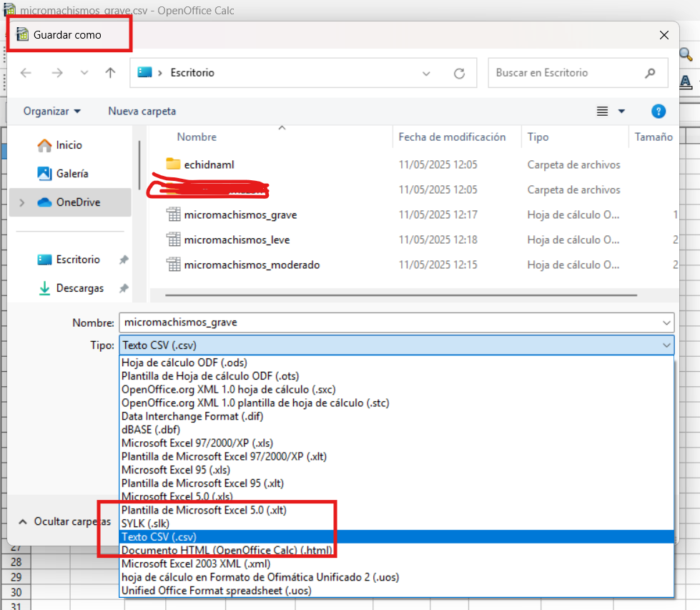Collapse folders with Ocultar carpetas
This screenshot has width=700, height=610.
tap(65, 521)
